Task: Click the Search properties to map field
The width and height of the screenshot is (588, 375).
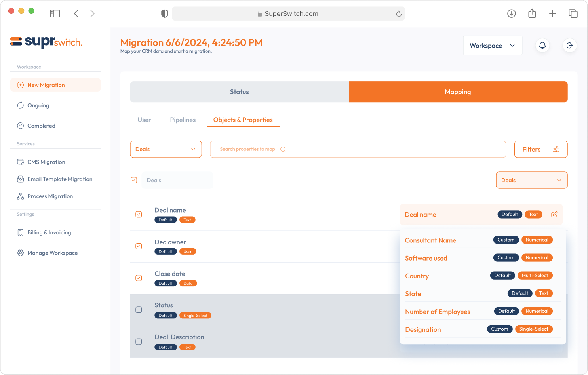Action: coord(356,149)
